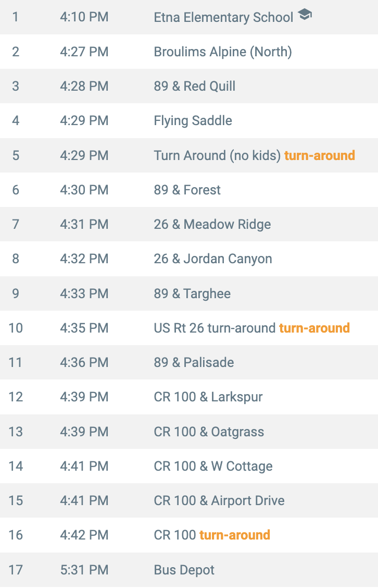Image resolution: width=378 pixels, height=588 pixels.
Task: Click the 4:10 PM departure time
Action: click(84, 17)
